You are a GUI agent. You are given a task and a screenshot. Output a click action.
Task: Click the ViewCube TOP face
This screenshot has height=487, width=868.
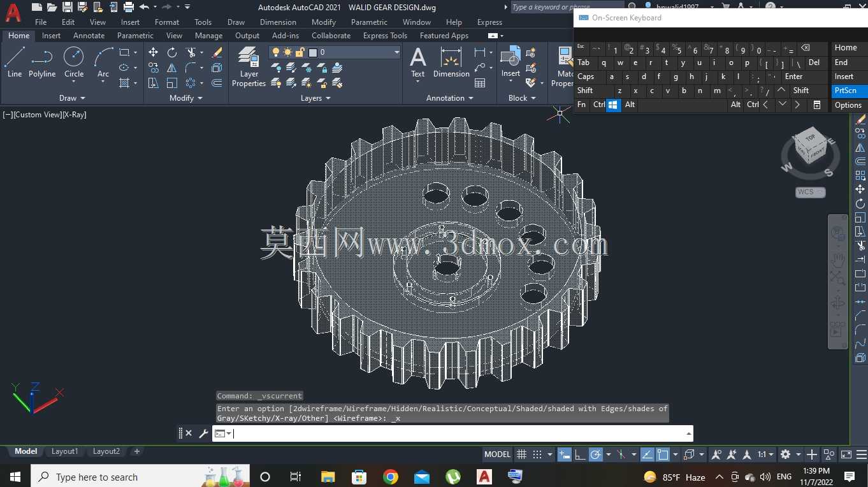pos(810,137)
